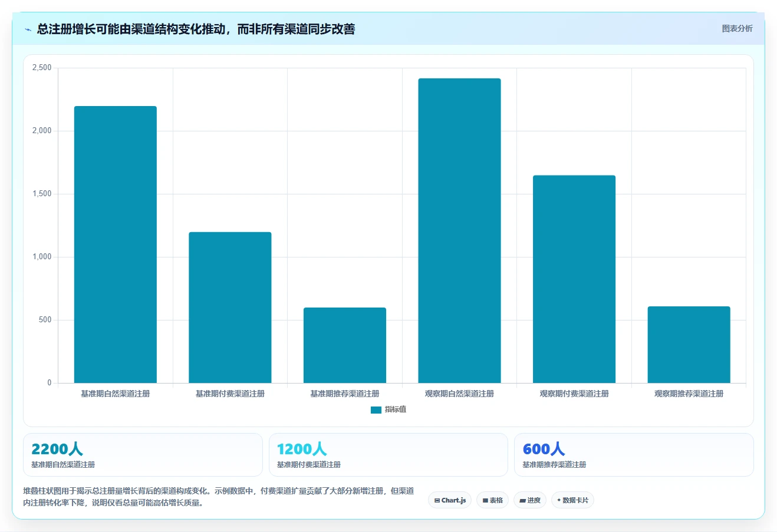Click the 基准期付费渠道注册 x-axis label

[230, 394]
